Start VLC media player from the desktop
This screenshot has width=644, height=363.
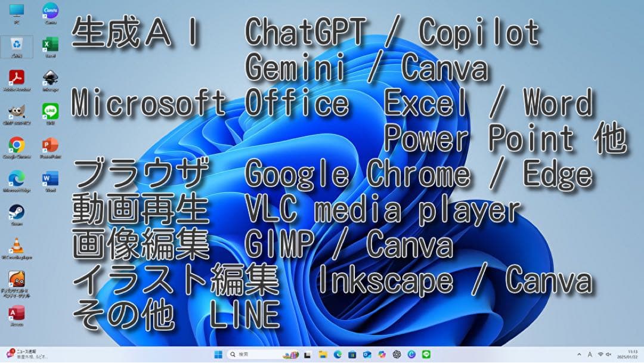pyautogui.click(x=16, y=244)
